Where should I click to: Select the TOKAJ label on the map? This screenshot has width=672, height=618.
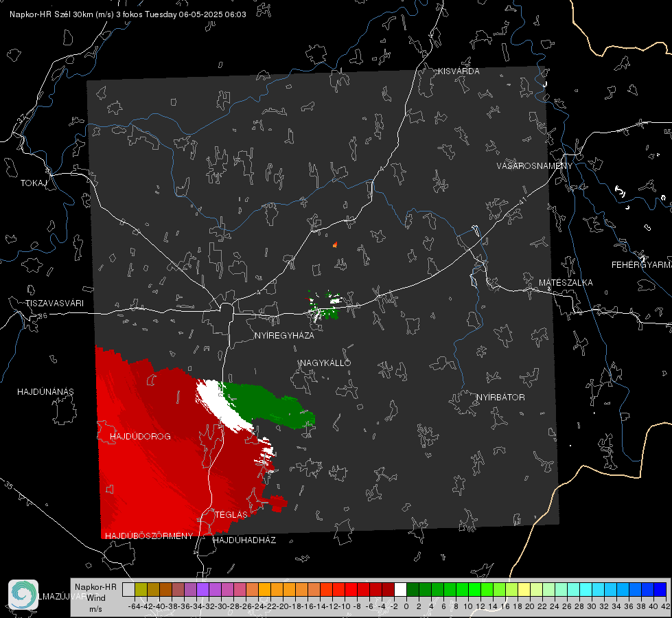click(34, 183)
